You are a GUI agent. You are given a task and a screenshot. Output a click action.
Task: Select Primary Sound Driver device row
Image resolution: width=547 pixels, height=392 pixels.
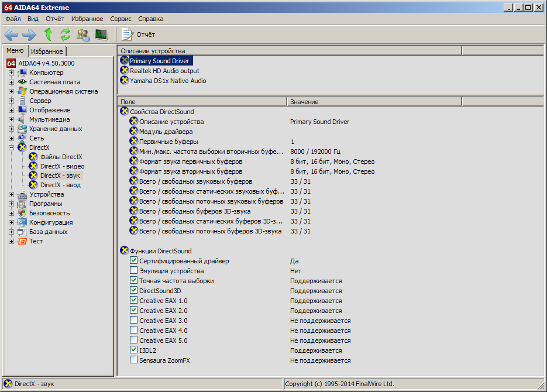160,61
